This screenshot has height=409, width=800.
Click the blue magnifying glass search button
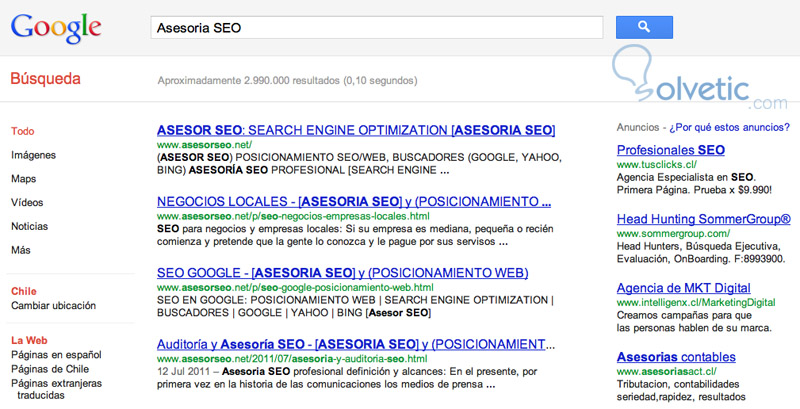[643, 27]
